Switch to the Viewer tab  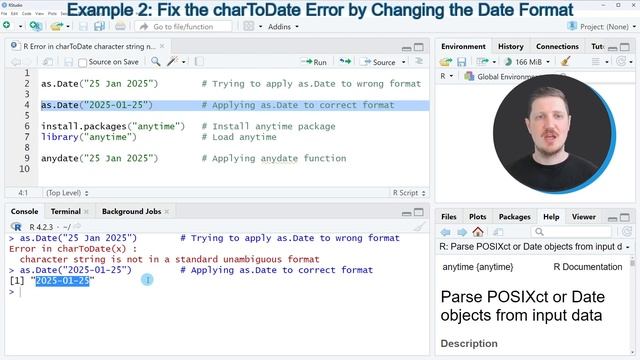tap(583, 217)
